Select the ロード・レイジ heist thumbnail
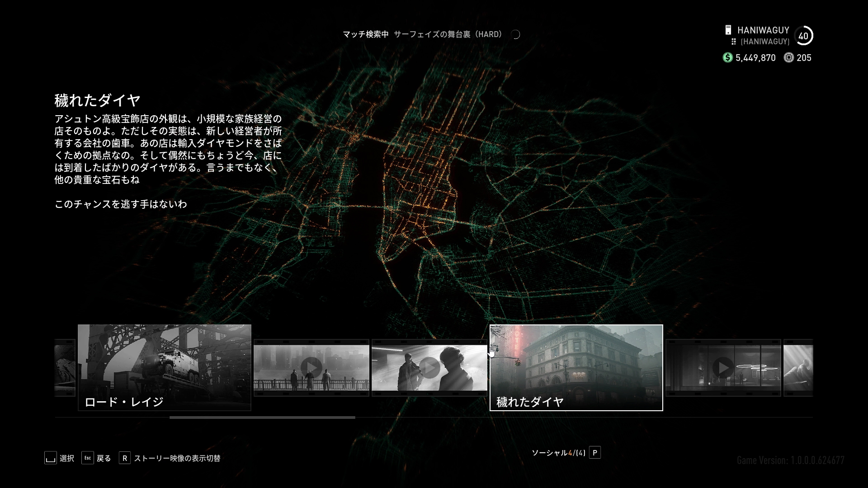868x488 pixels. (165, 367)
